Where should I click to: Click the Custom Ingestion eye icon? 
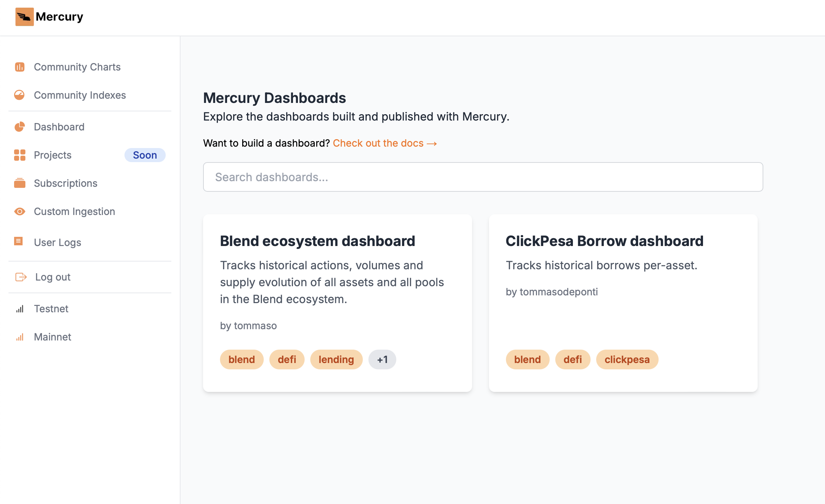point(20,211)
